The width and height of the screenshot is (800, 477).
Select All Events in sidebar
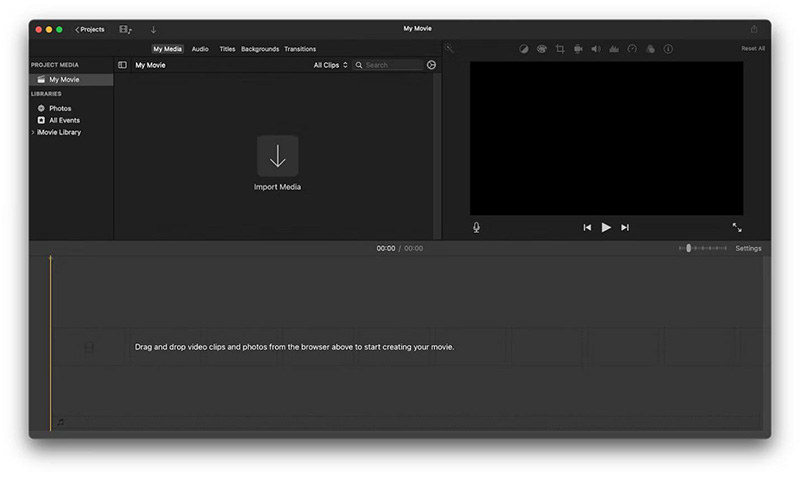[59, 120]
